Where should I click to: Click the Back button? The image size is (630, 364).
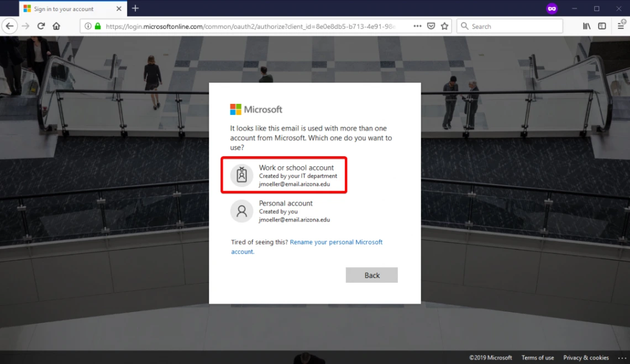[x=372, y=275]
